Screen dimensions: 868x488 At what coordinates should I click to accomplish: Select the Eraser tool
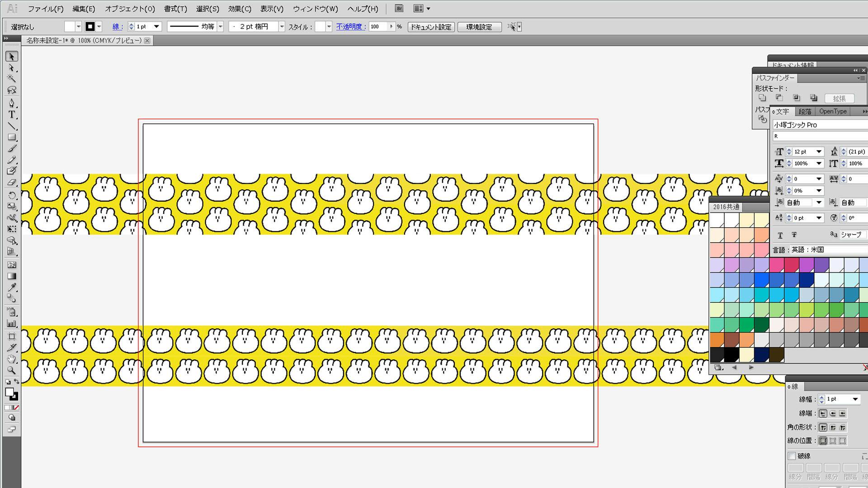click(x=12, y=183)
